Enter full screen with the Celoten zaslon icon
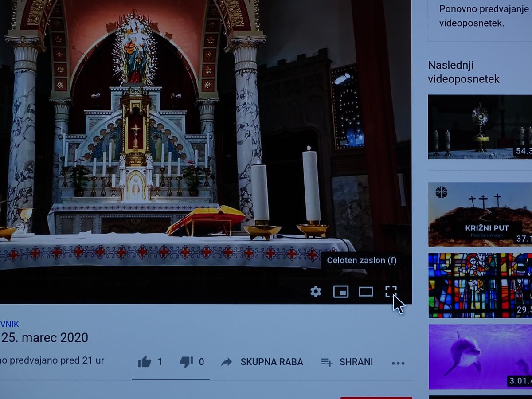The image size is (532, 399). tap(391, 291)
